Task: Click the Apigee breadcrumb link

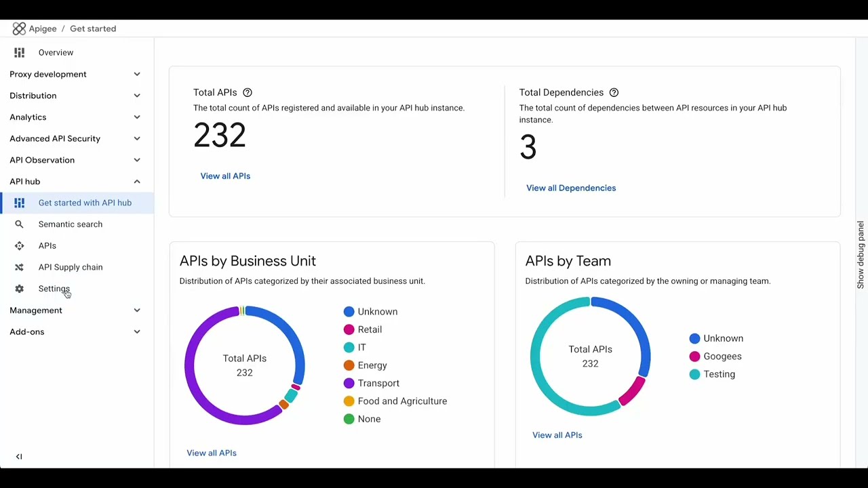Action: click(43, 28)
